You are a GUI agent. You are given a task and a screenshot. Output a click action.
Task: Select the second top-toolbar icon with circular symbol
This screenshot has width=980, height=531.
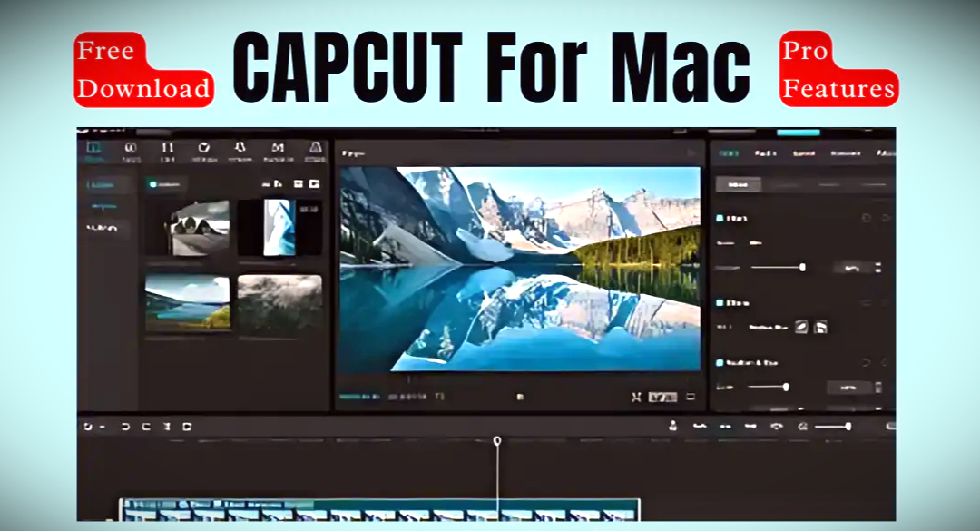[x=131, y=150]
